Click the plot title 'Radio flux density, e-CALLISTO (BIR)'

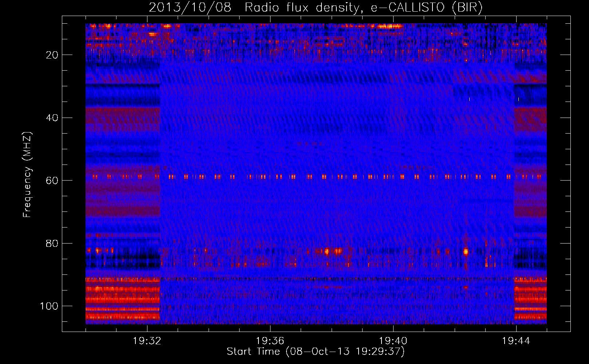click(x=363, y=7)
